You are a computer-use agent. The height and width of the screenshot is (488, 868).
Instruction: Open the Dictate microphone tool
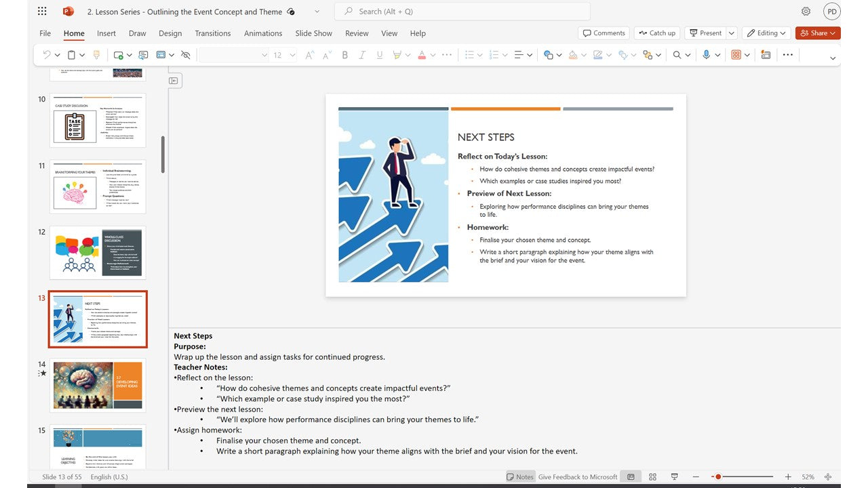(x=706, y=55)
